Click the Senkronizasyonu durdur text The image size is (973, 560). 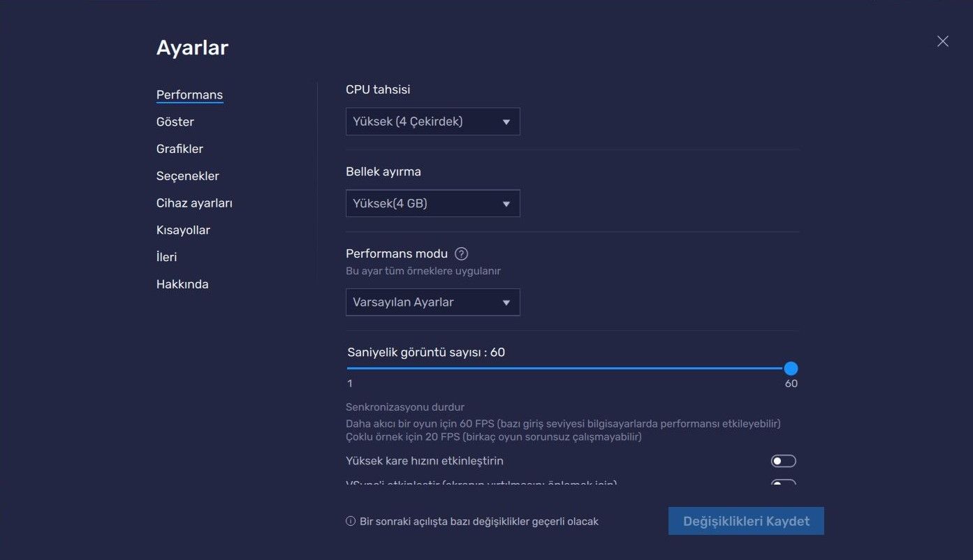coord(405,407)
